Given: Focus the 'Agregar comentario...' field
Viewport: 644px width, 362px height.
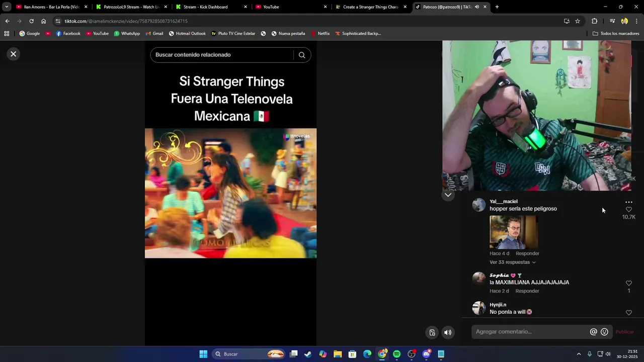Looking at the screenshot, I should point(531,332).
